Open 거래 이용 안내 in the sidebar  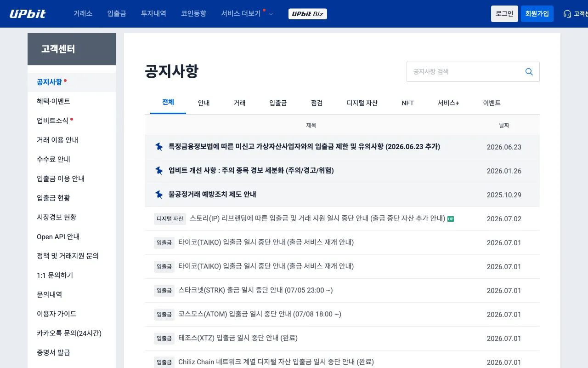pos(72,140)
